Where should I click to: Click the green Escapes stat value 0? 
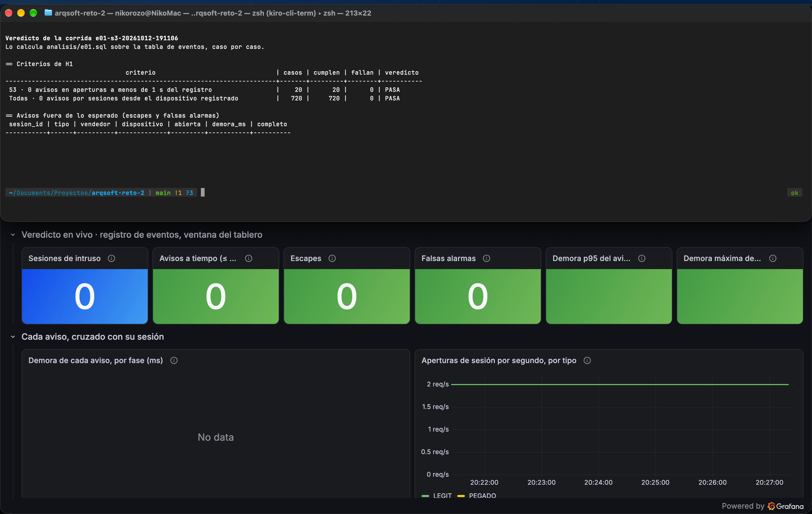click(x=347, y=296)
